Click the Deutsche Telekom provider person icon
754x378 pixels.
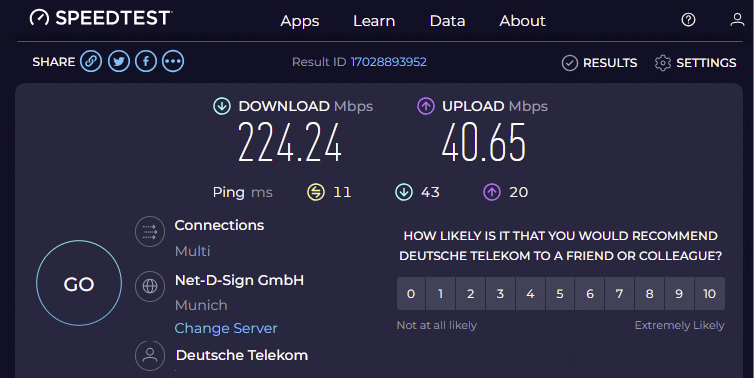150,356
